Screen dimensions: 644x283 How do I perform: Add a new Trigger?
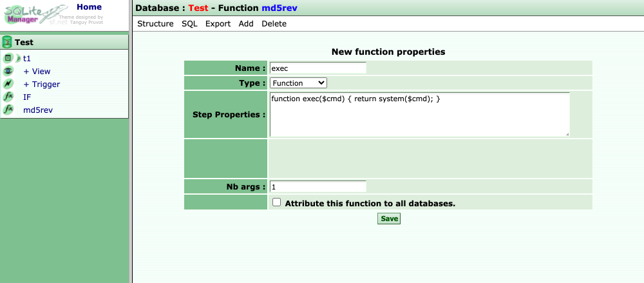(x=41, y=84)
